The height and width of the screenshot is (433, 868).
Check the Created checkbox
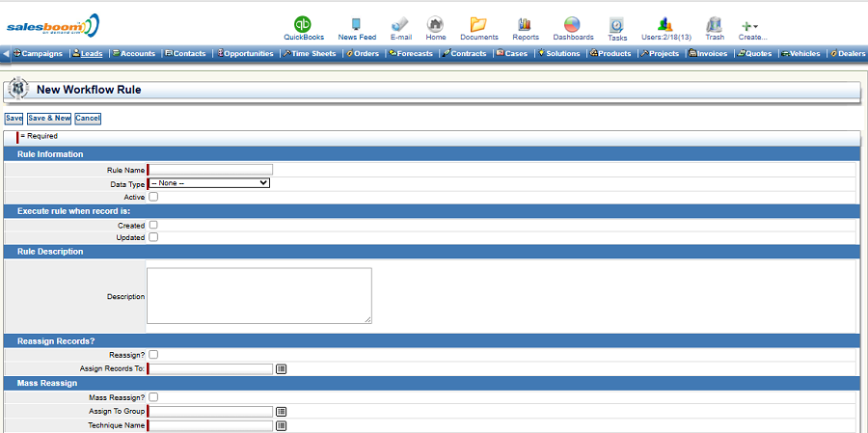[153, 225]
